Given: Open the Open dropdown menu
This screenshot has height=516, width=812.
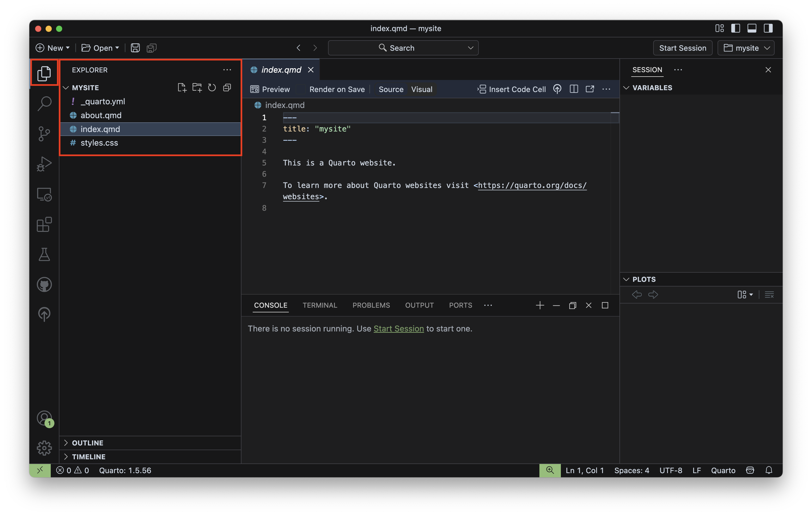Looking at the screenshot, I should [100, 48].
